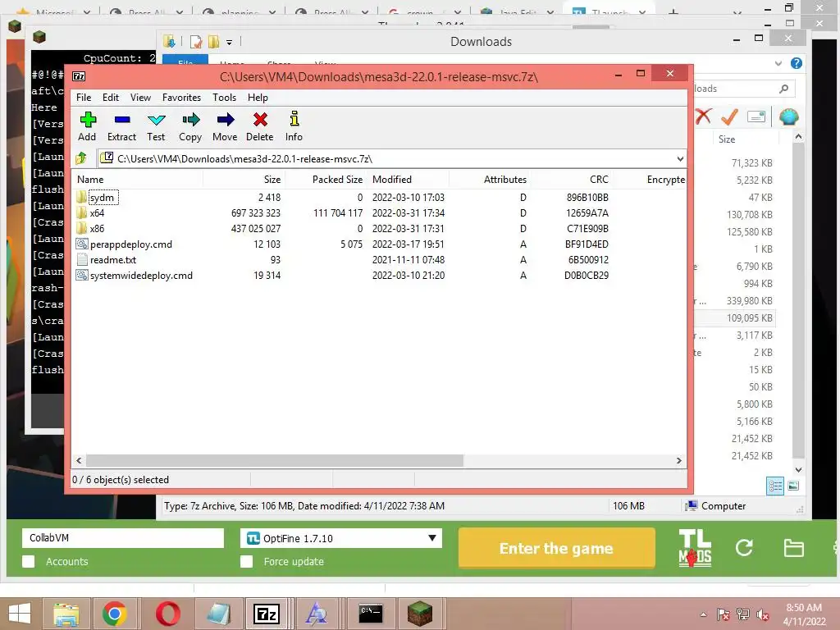Image resolution: width=840 pixels, height=630 pixels.
Task: Open the Help menu in 7-Zip
Action: point(258,98)
